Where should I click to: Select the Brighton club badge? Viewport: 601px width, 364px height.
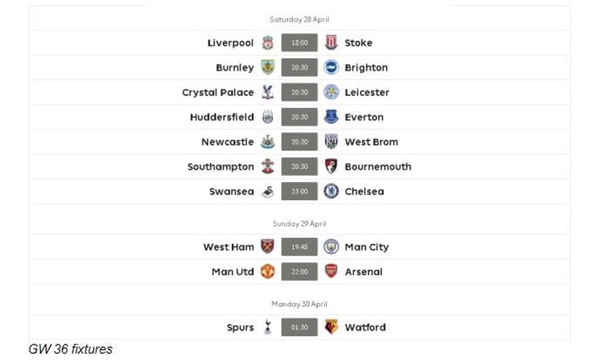(331, 68)
